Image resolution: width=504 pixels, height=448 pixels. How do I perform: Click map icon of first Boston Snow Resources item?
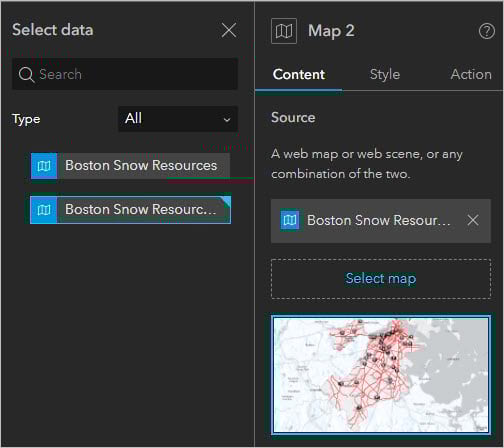(x=44, y=166)
